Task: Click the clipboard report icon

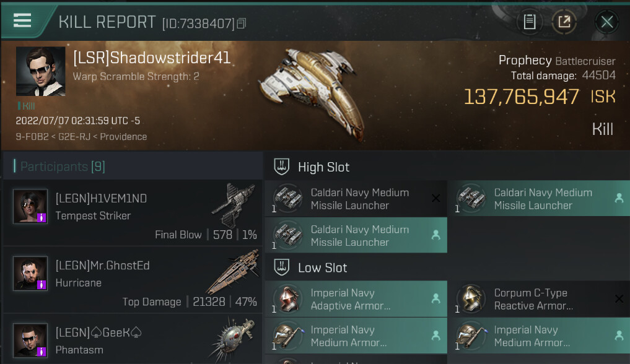Action: tap(529, 22)
